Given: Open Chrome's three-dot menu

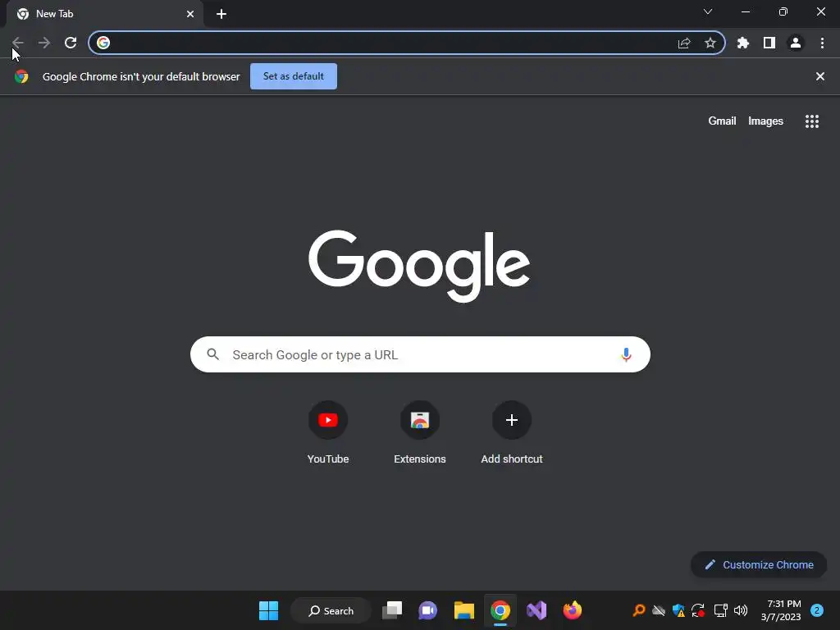Looking at the screenshot, I should tap(822, 43).
